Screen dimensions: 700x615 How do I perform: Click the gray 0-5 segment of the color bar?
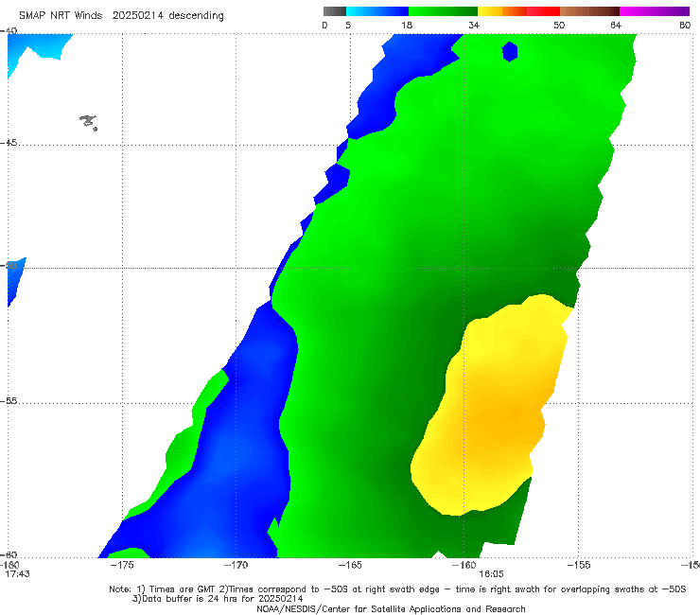(x=335, y=11)
